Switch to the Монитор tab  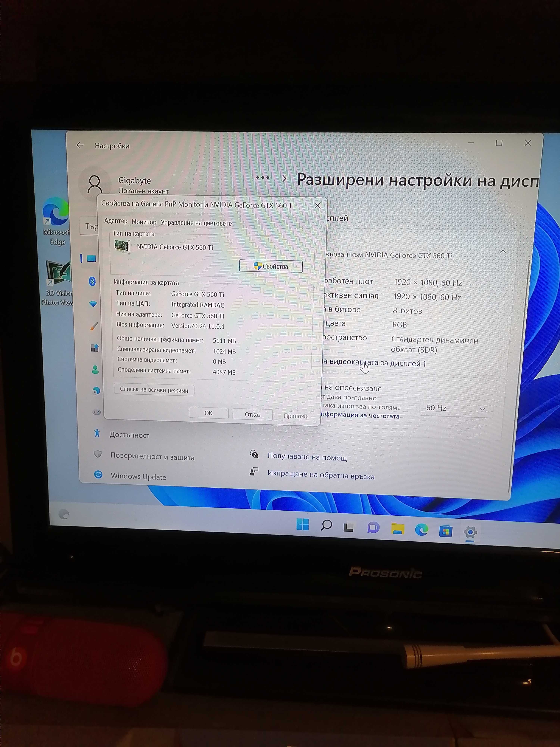click(x=144, y=222)
